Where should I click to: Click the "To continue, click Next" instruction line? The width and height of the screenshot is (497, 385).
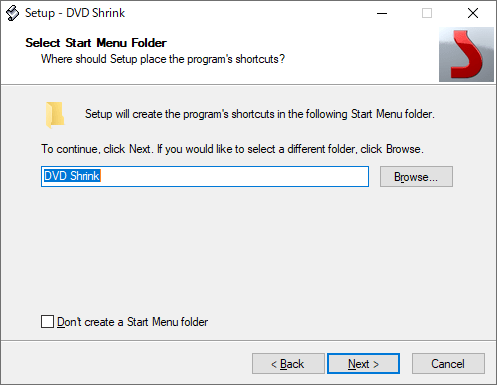(x=232, y=149)
